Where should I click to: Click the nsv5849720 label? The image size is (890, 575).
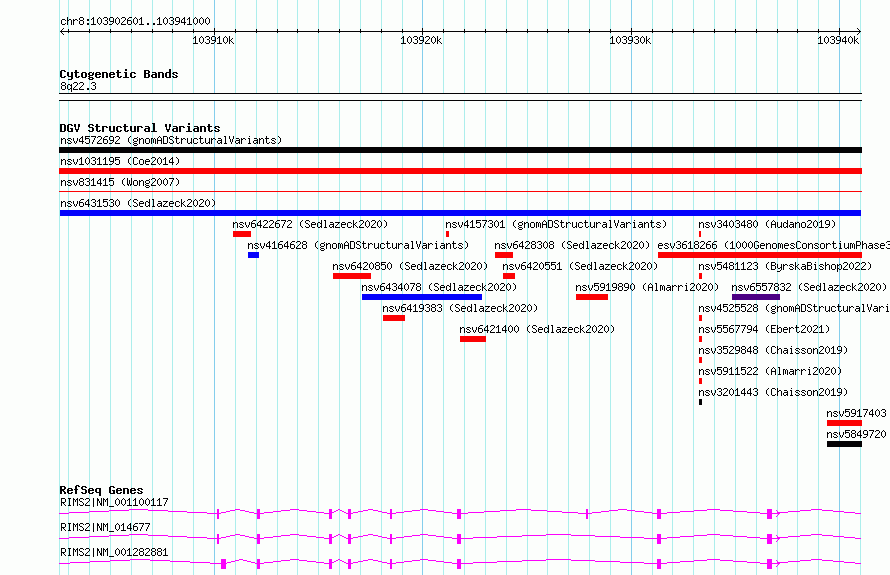point(857,434)
